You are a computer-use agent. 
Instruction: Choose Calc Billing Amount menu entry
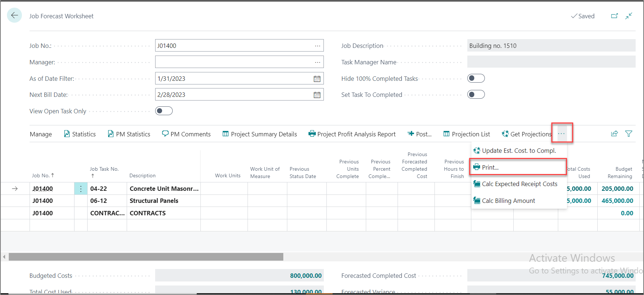pyautogui.click(x=508, y=201)
